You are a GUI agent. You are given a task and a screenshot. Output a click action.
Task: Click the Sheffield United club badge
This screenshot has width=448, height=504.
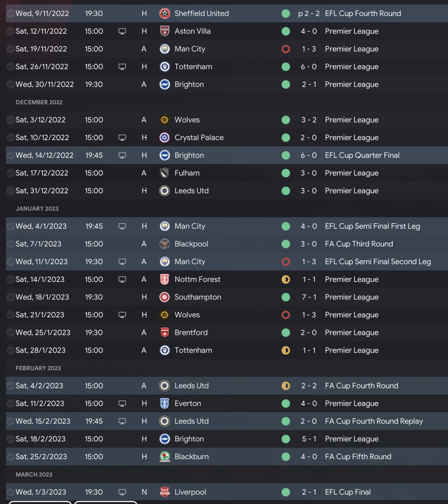(164, 14)
